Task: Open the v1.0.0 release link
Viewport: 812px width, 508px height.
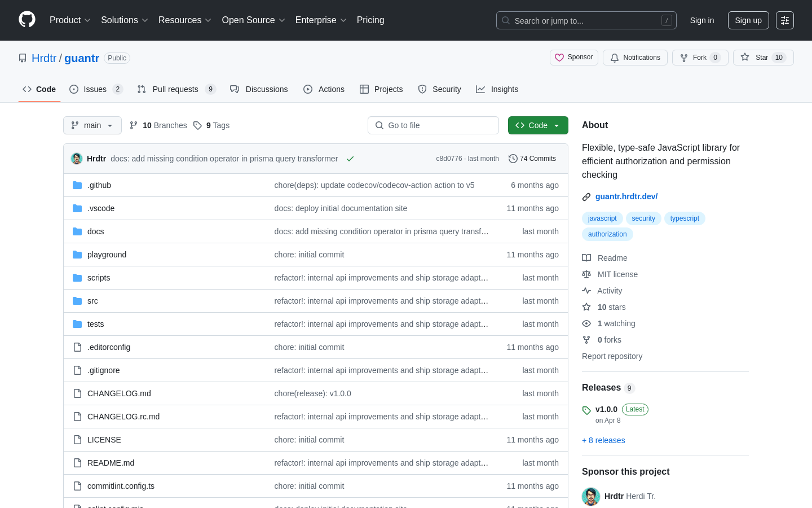Action: (606, 409)
